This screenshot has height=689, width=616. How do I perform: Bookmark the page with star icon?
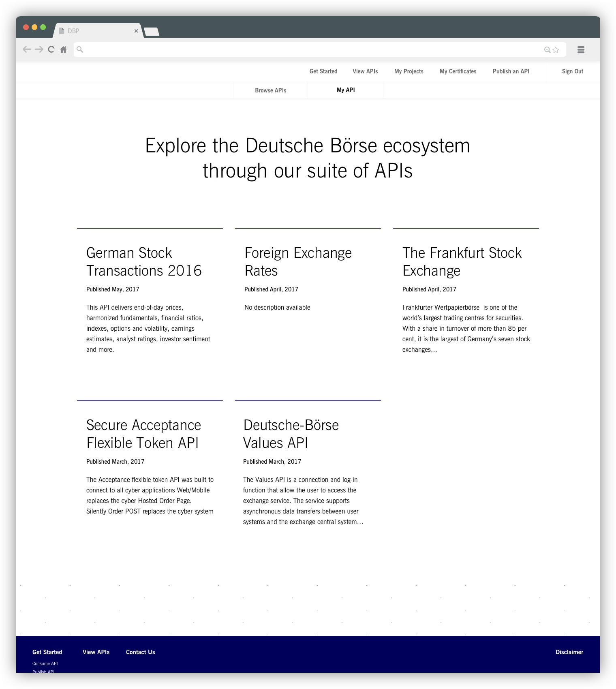coord(556,49)
